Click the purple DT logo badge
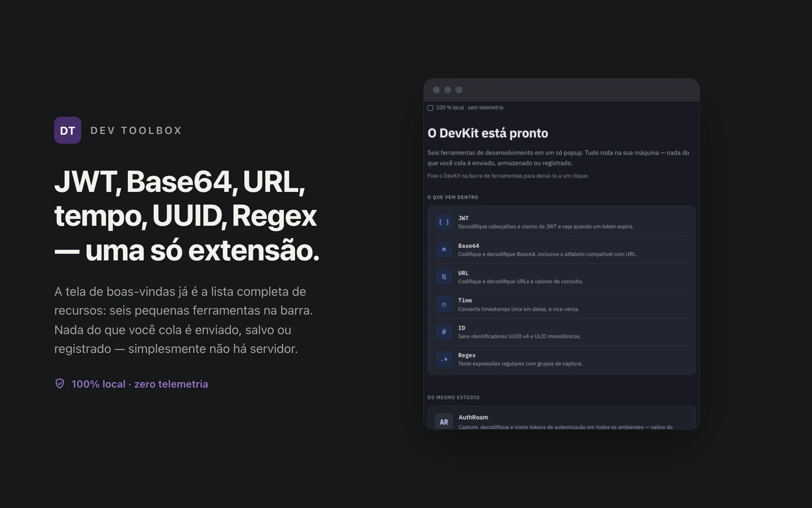Viewport: 812px width, 508px height. point(68,130)
